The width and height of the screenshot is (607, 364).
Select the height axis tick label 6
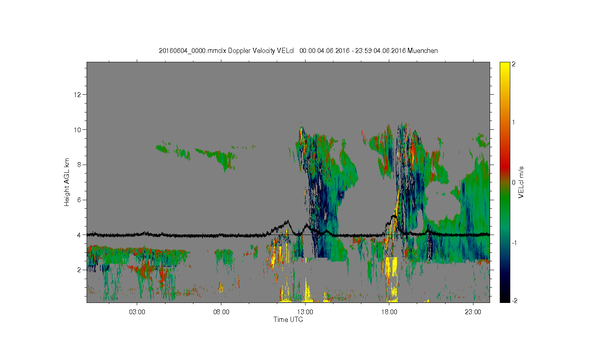tap(80, 200)
